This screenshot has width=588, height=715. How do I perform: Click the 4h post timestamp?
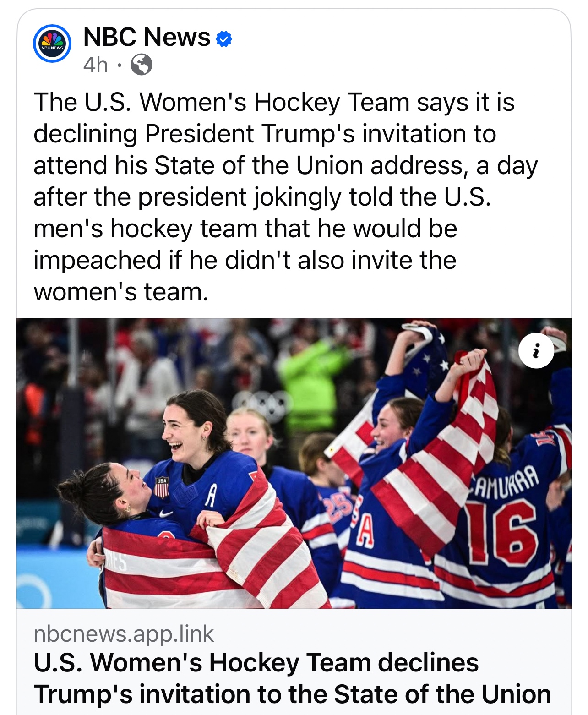click(x=95, y=65)
